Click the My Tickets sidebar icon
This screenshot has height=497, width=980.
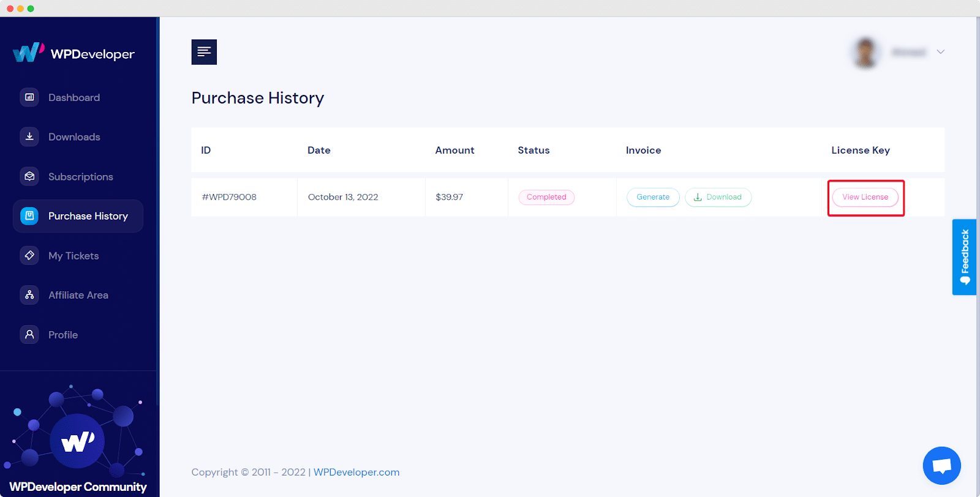point(29,255)
